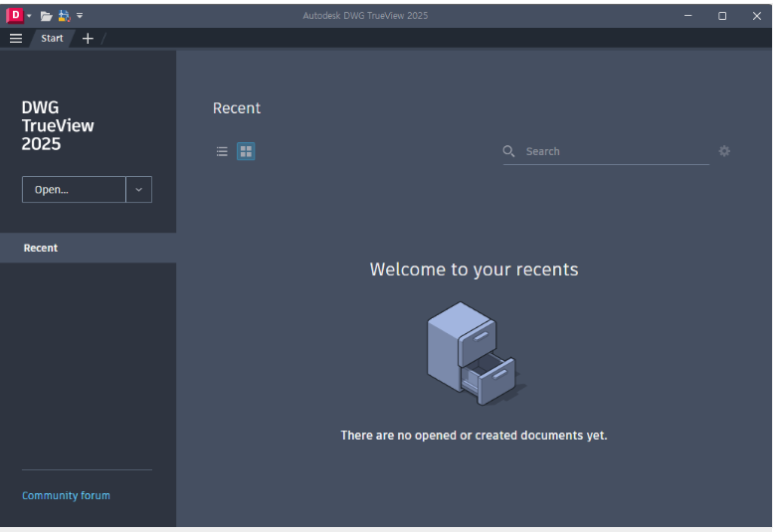Click the Open folder icon in title bar

click(46, 16)
